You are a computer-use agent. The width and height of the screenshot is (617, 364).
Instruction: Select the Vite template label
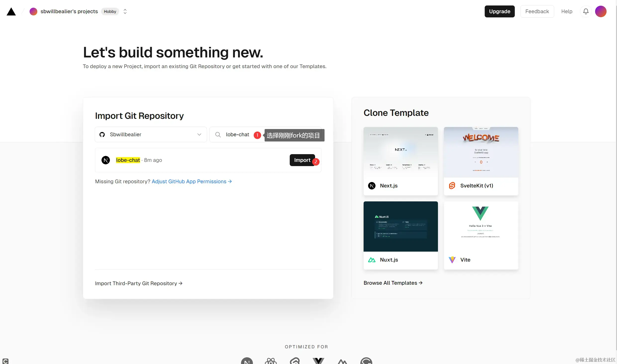[x=465, y=260]
